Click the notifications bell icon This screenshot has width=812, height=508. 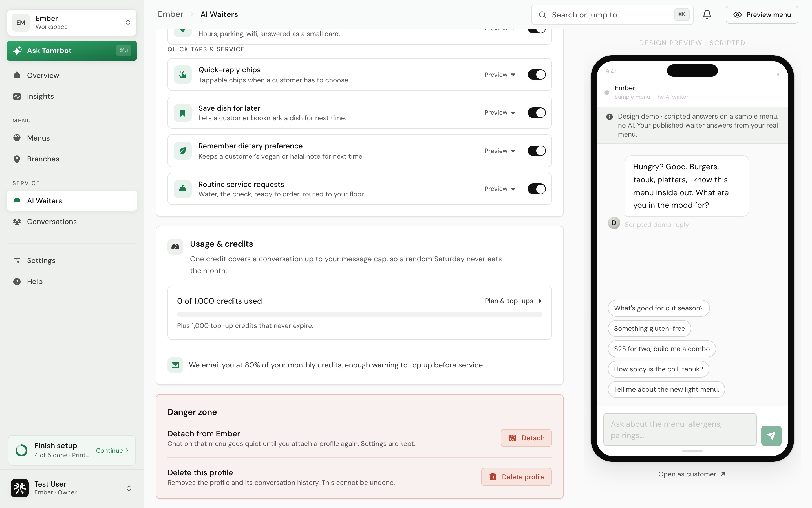pyautogui.click(x=707, y=14)
